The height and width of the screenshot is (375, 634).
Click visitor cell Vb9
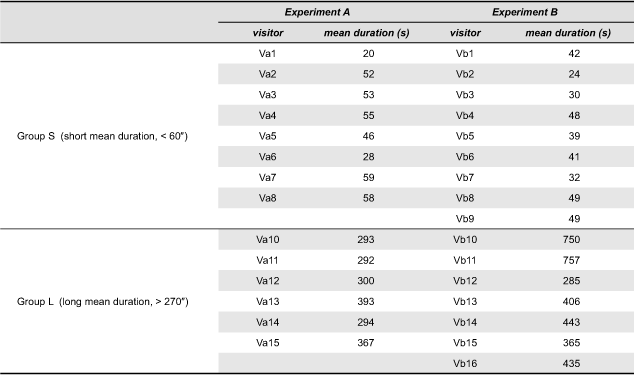click(465, 218)
